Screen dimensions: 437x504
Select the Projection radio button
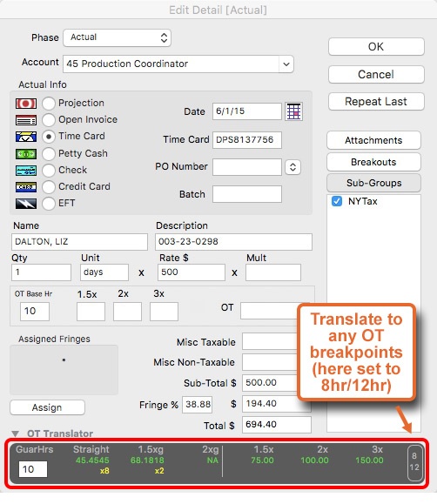pyautogui.click(x=49, y=104)
